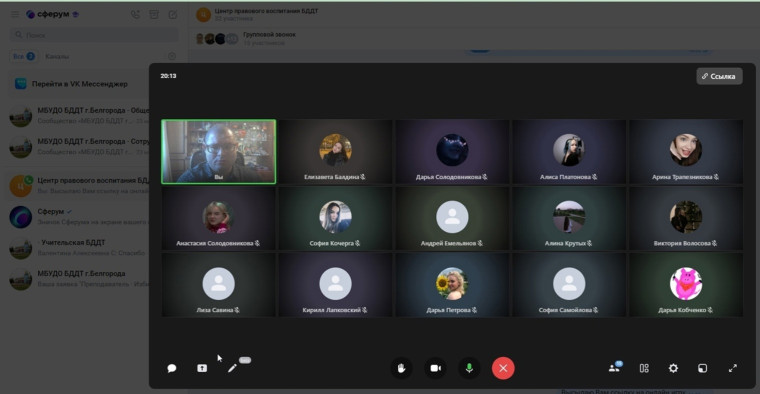Open call settings gear
The height and width of the screenshot is (394, 760).
(x=673, y=368)
